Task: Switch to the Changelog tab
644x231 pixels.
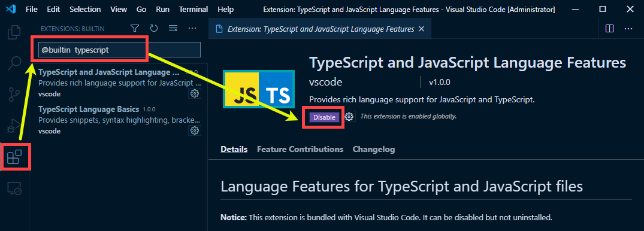Action: pos(374,150)
